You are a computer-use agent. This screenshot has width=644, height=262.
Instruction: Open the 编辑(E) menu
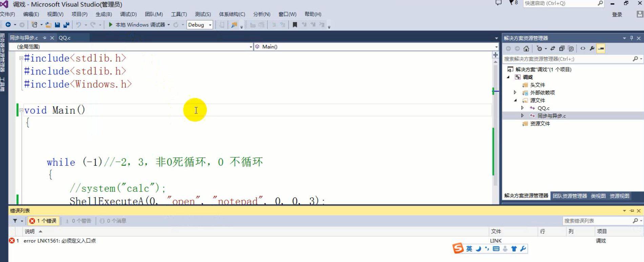tap(31, 14)
